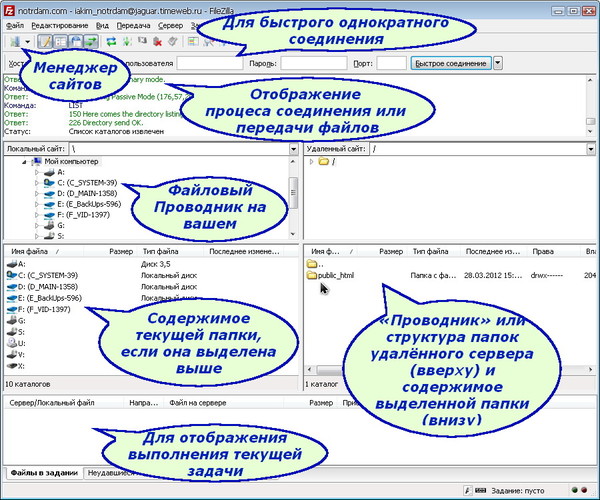Sort local list by Тип файла column
600x500 pixels.
pos(160,251)
